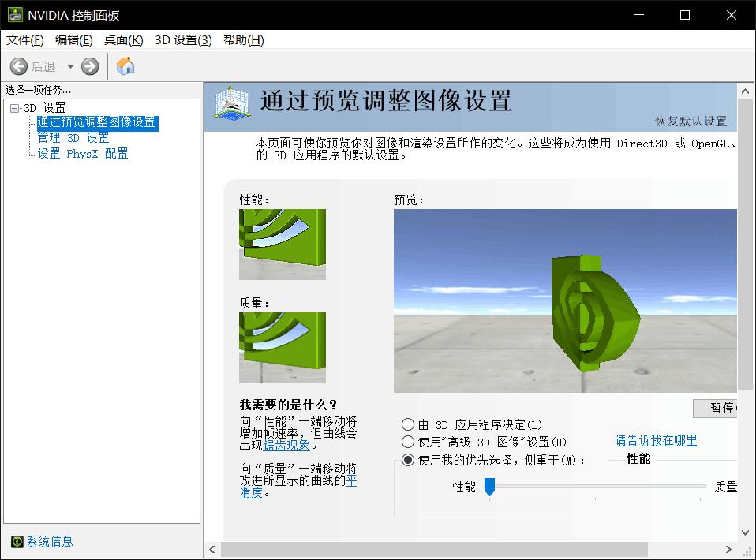Click 恢复默认设置 to restore defaults
Image resolution: width=756 pixels, height=560 pixels.
(x=691, y=121)
